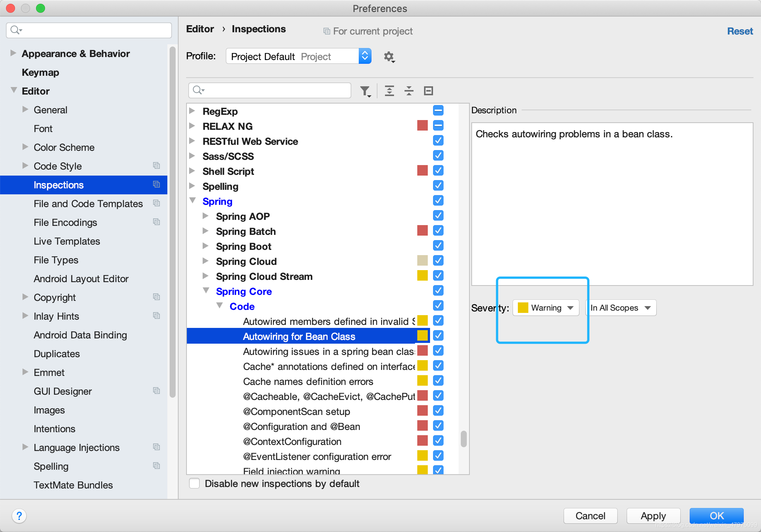Toggle the RegExp inspections checkbox
The width and height of the screenshot is (761, 532).
438,110
